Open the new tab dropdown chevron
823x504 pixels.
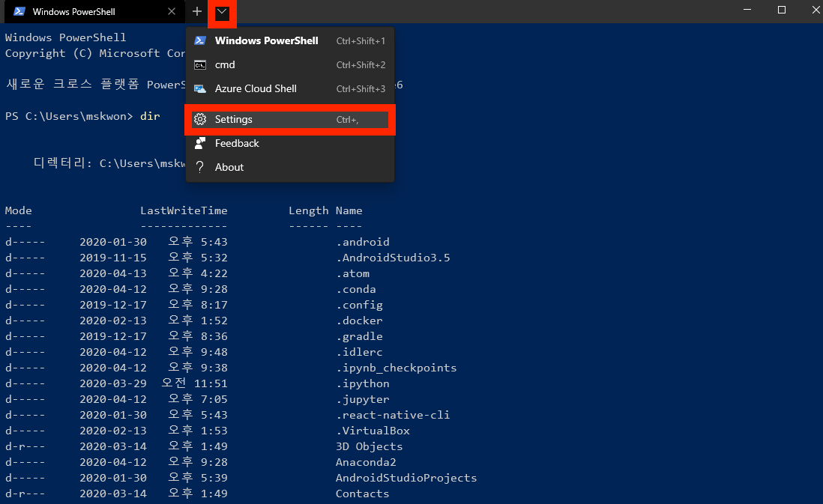[x=222, y=11]
